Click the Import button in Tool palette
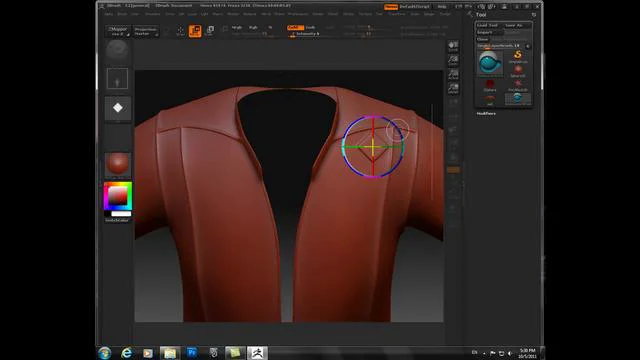The width and height of the screenshot is (640, 360). (x=490, y=32)
